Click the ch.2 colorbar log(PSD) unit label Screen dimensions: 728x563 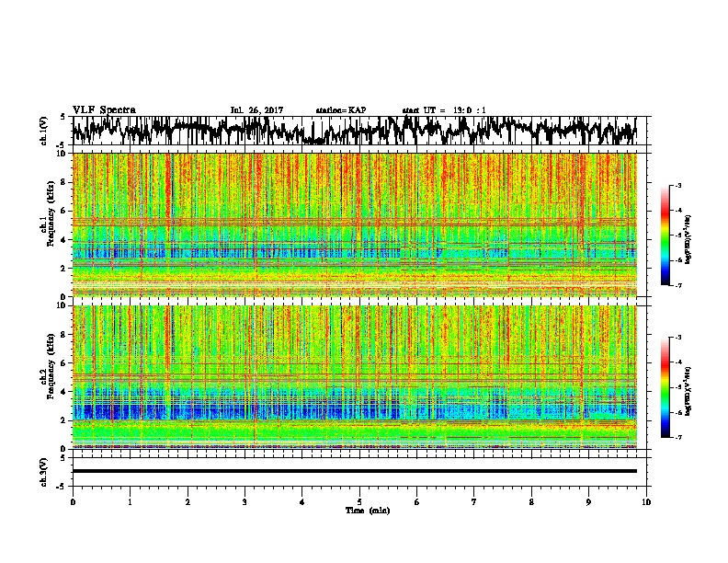(x=688, y=391)
